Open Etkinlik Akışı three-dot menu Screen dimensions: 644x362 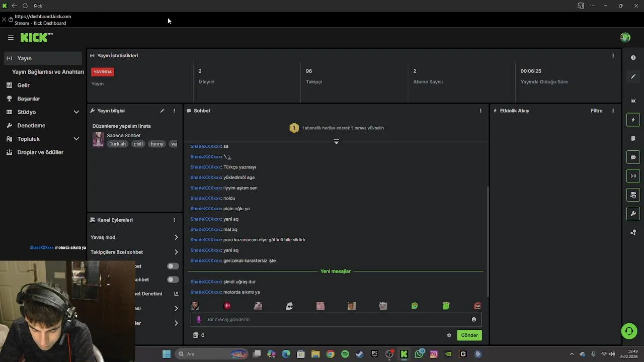(x=613, y=111)
